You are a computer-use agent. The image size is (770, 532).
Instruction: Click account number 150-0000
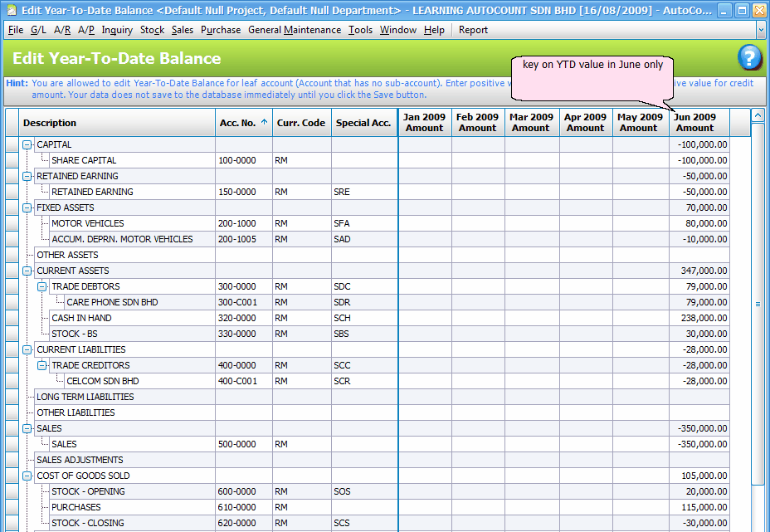237,192
